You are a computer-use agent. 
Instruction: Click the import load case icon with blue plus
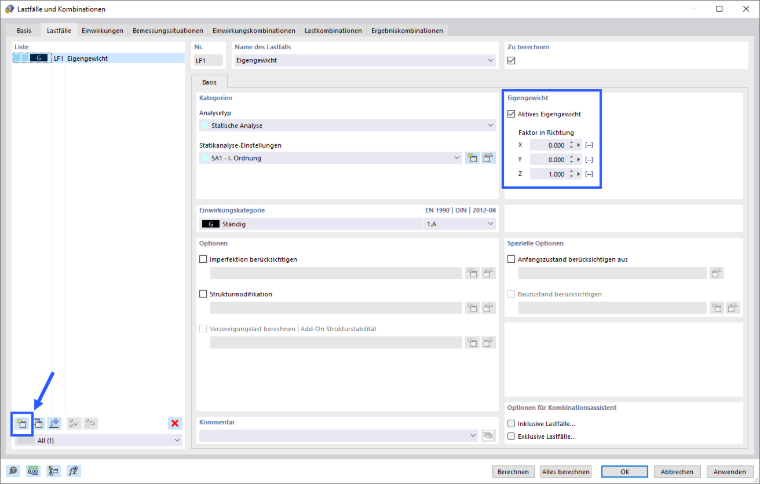[x=54, y=423]
